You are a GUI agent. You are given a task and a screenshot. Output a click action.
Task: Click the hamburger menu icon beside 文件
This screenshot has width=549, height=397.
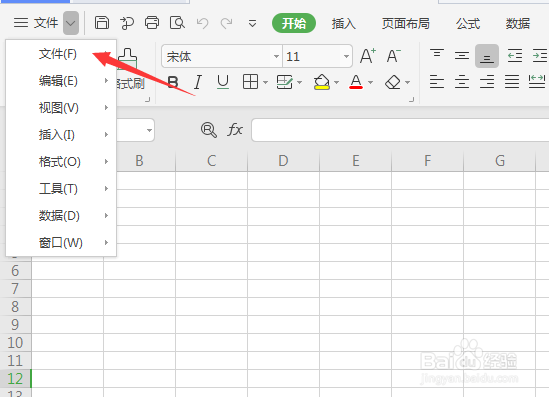[21, 23]
